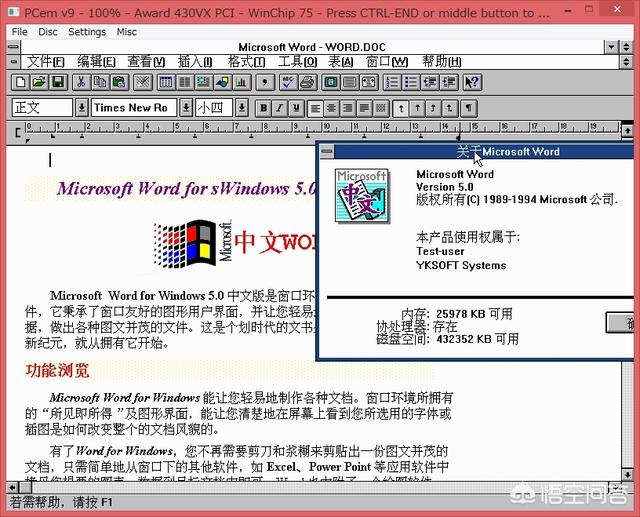Set paragraph alignment to right
Image resolution: width=640 pixels, height=517 pixels.
pos(348,108)
